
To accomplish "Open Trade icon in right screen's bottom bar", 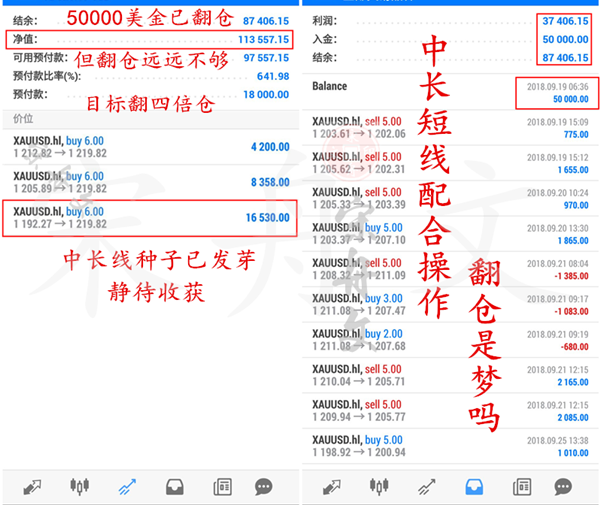I will coord(427,486).
